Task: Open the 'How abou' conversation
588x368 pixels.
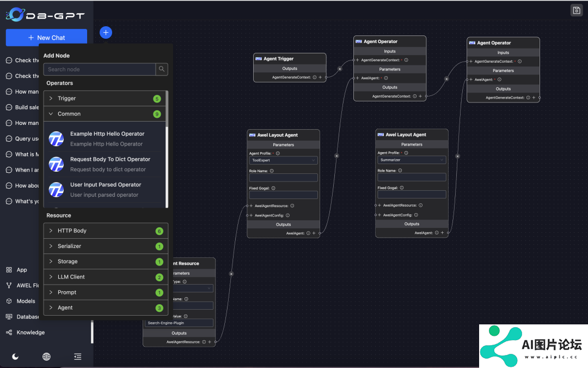Action: pos(22,185)
